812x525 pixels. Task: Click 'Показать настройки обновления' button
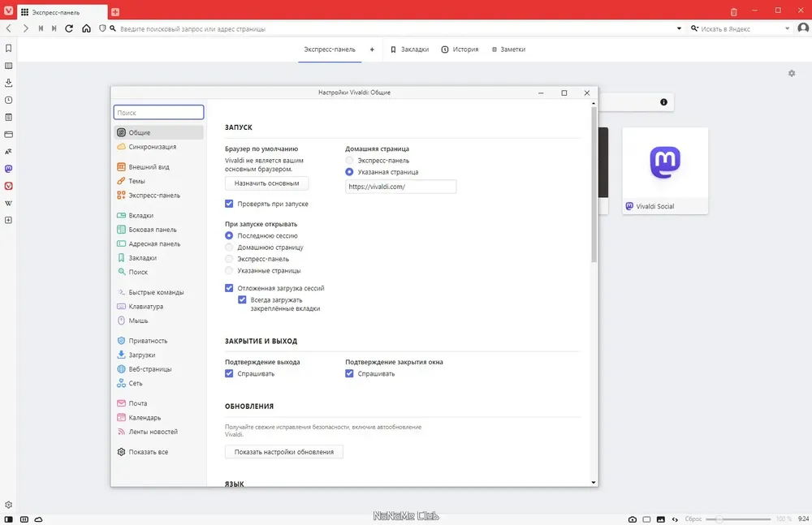click(283, 452)
